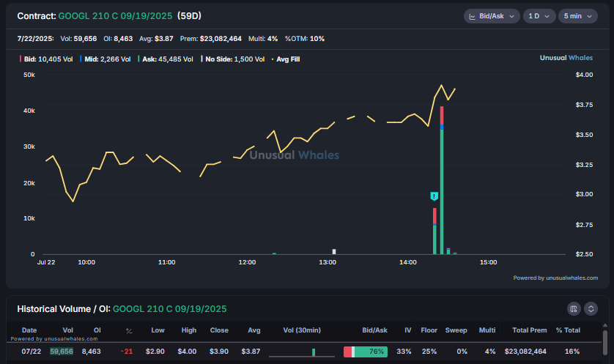The image size is (614, 364).
Task: Click the Vol (30min) column header
Action: coord(302,330)
